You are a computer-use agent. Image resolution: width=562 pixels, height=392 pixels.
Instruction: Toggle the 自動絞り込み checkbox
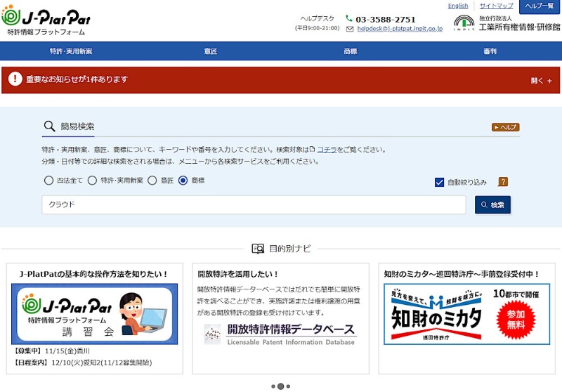point(440,183)
